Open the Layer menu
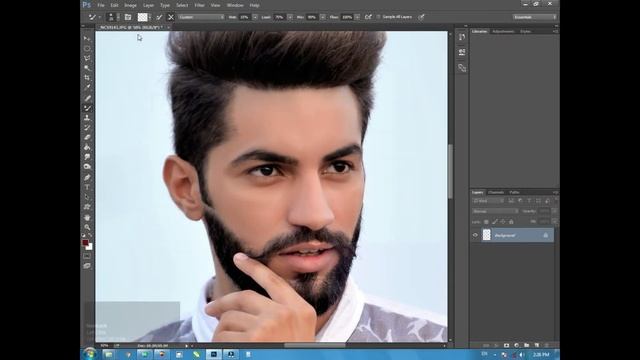 coord(149,5)
